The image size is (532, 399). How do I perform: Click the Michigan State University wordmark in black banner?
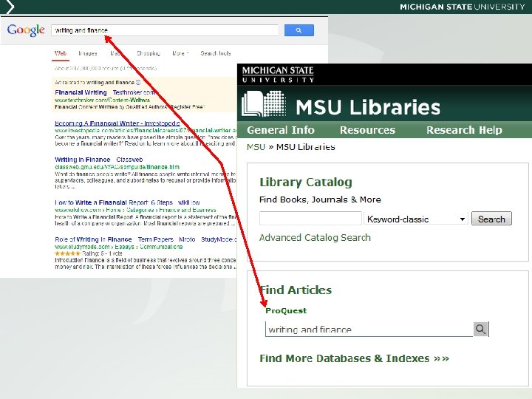click(278, 75)
